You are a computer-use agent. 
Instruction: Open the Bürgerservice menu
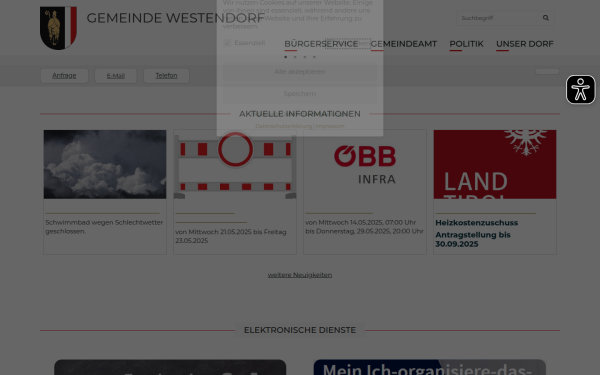321,44
